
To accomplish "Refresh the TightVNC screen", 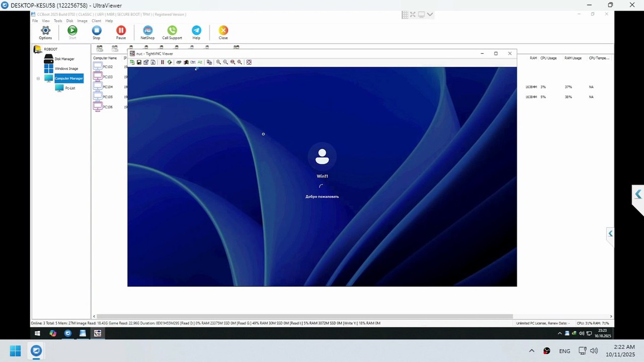I will (169, 62).
